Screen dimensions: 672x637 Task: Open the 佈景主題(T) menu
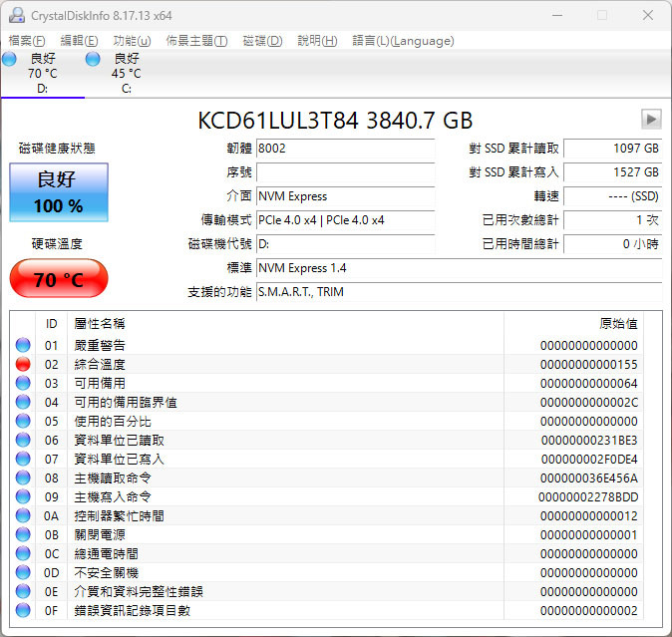click(x=196, y=41)
